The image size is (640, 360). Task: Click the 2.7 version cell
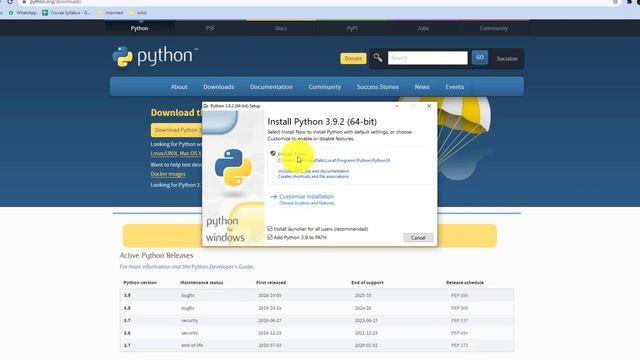click(x=127, y=345)
